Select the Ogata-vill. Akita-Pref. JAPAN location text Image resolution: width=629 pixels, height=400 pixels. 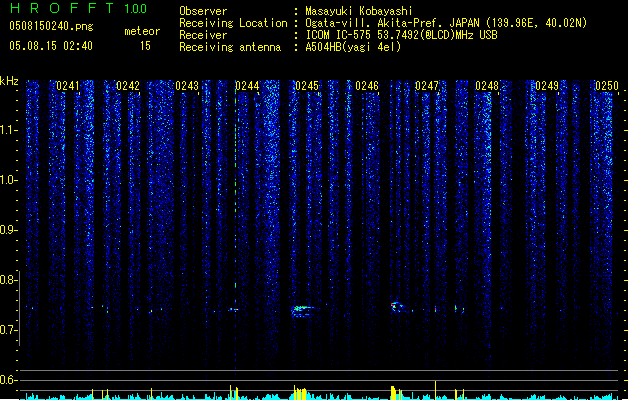[446, 23]
